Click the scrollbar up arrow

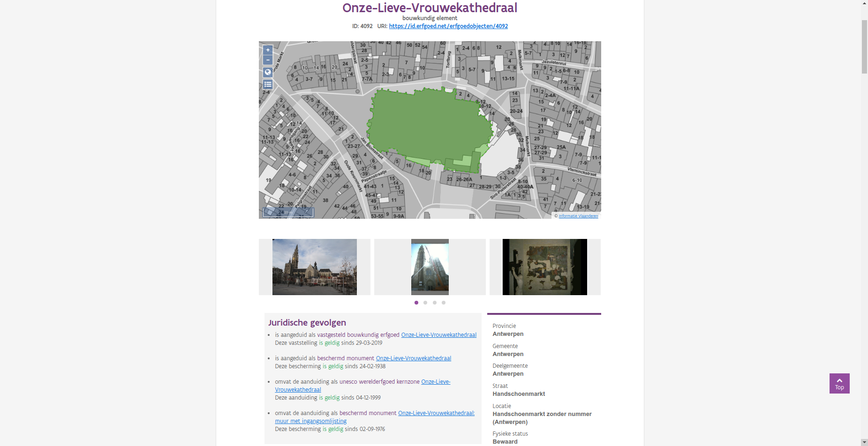(x=864, y=4)
